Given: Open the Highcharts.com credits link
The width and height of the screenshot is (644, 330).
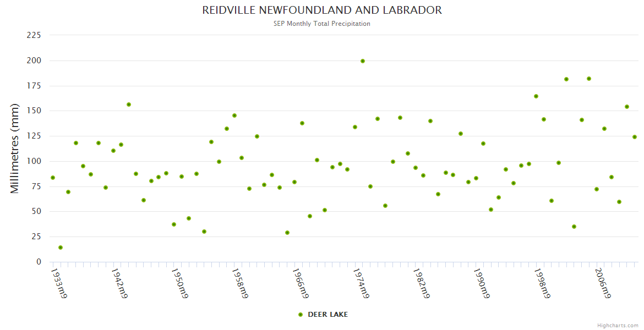Looking at the screenshot, I should [618, 326].
